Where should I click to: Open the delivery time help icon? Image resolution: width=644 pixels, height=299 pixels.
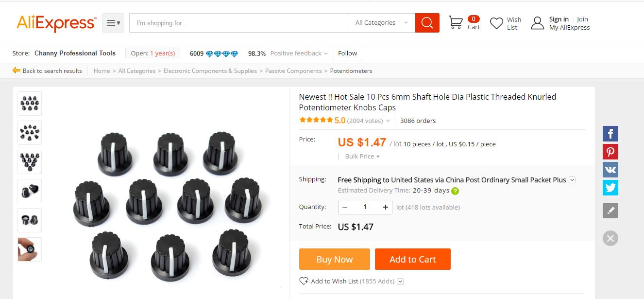tap(455, 191)
